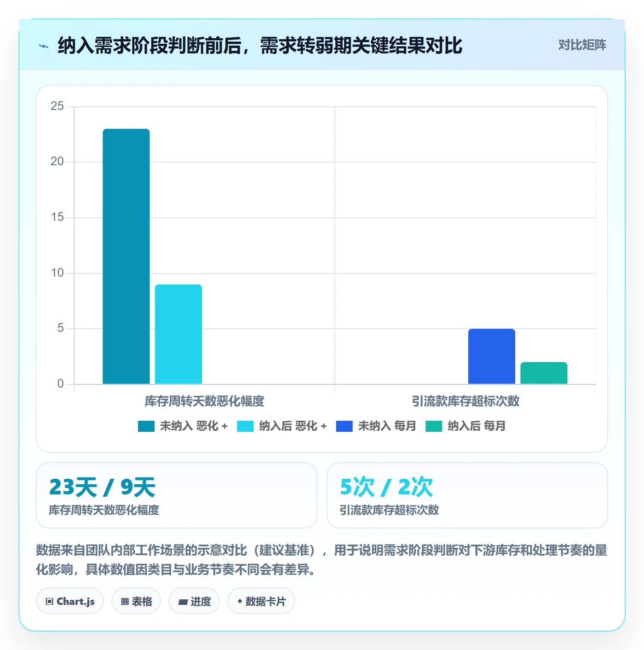Click the lightning bolt icon beside the title

(x=44, y=46)
